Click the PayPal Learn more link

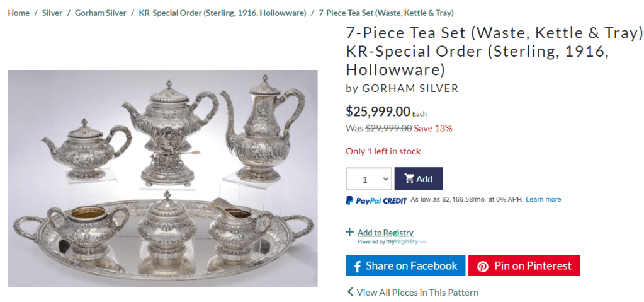[543, 200]
